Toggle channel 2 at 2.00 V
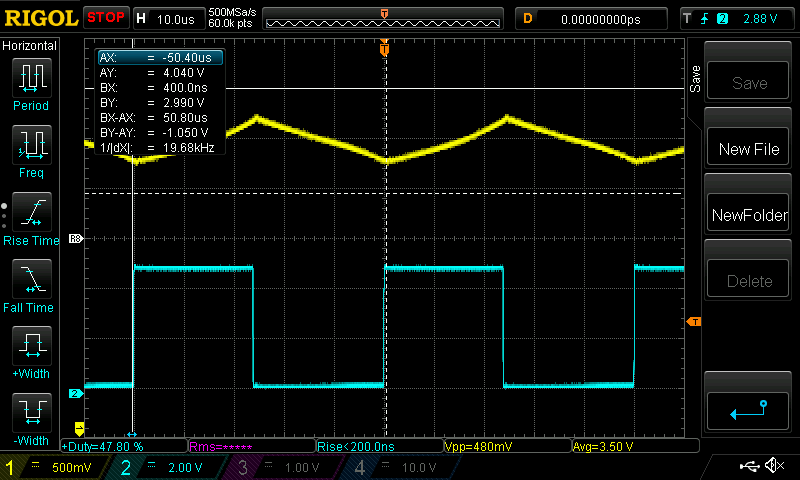This screenshot has width=800, height=480. [x=165, y=467]
